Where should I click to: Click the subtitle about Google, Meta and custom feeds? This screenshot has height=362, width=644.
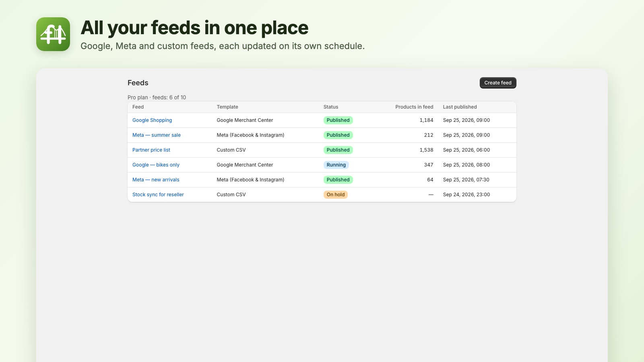pos(223,46)
